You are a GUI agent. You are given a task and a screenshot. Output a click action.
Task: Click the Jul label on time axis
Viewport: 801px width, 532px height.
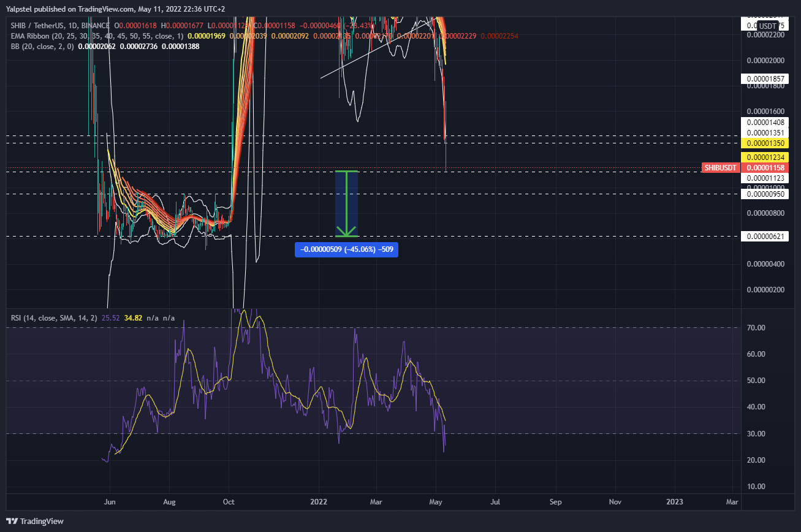pyautogui.click(x=495, y=501)
